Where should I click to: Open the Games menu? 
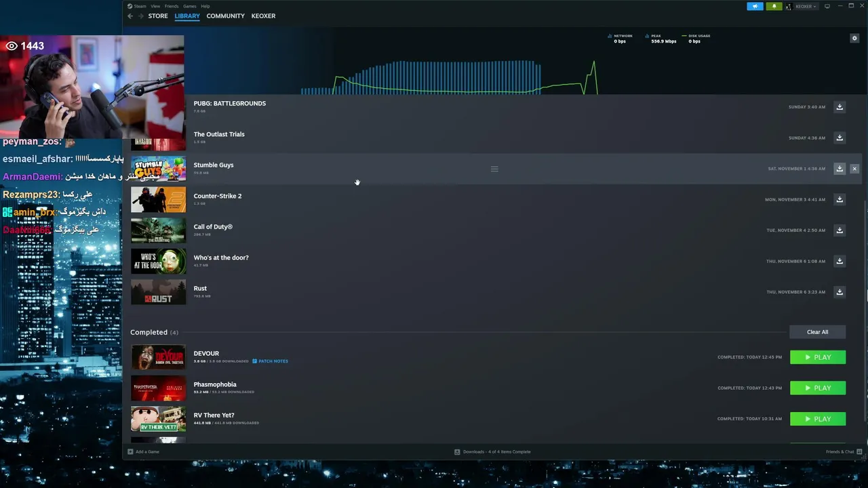pyautogui.click(x=190, y=6)
